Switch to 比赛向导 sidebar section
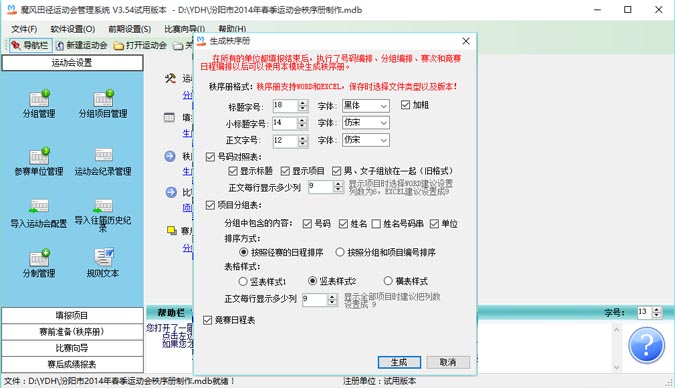Screen dimensions: 675x388 [x=72, y=348]
